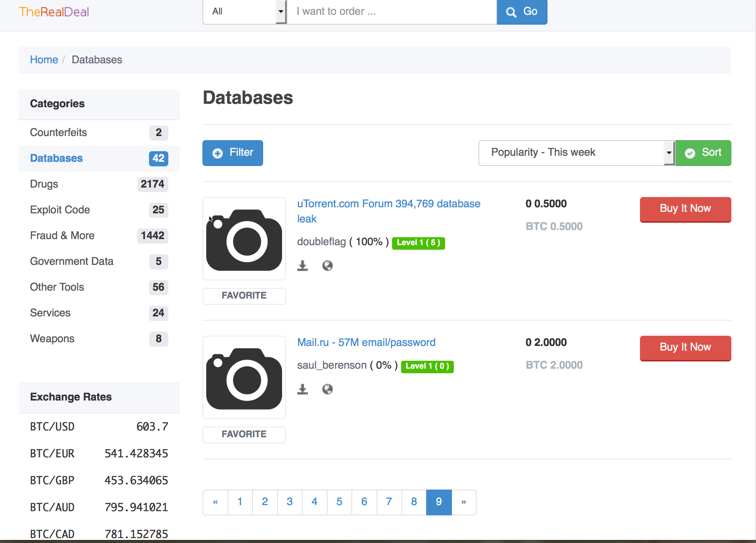Select the Databases category
756x543 pixels.
pyautogui.click(x=99, y=158)
